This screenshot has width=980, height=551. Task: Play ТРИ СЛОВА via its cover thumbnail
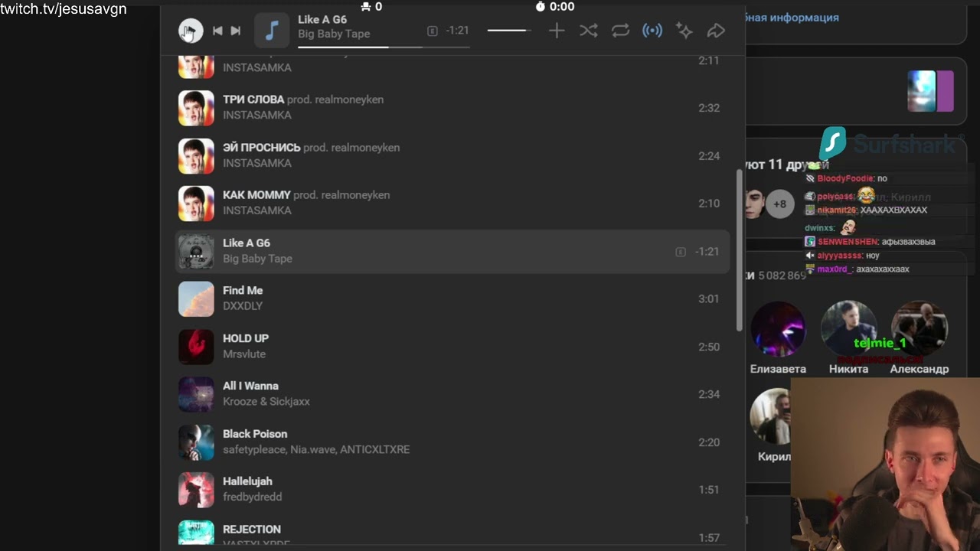(x=196, y=108)
